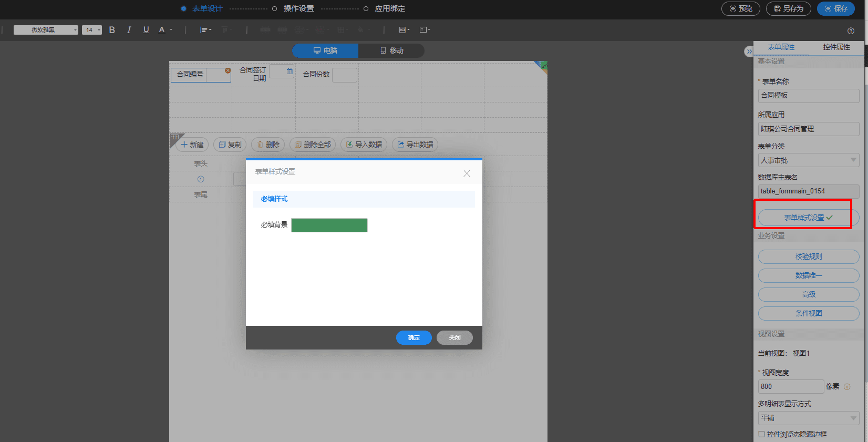Open the 表单分类 dropdown 人事审批

809,160
